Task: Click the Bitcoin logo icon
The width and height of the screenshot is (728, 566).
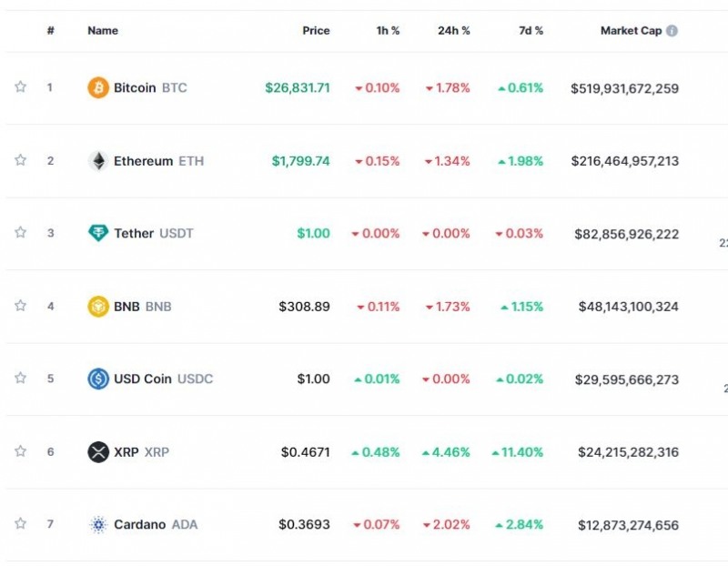Action: pyautogui.click(x=98, y=88)
